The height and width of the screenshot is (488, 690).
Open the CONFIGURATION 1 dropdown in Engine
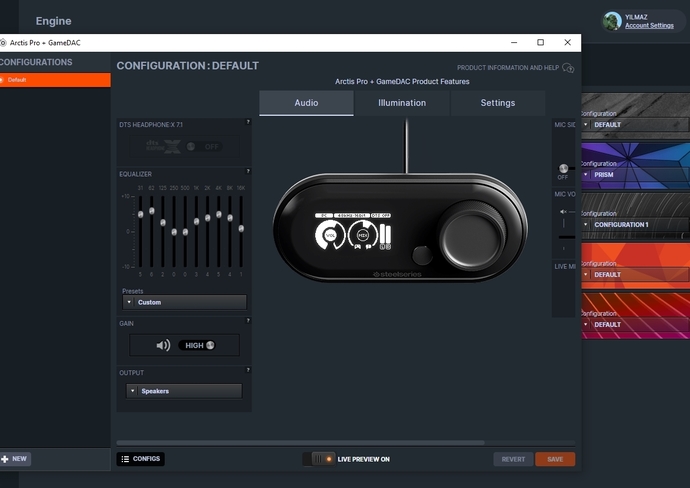[x=635, y=224]
